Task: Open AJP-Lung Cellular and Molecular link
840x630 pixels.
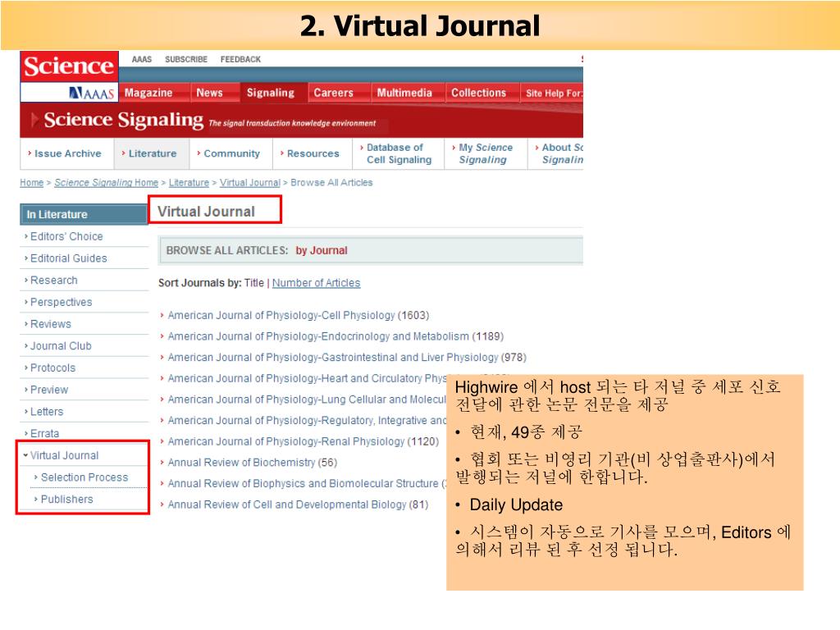Action: point(307,399)
